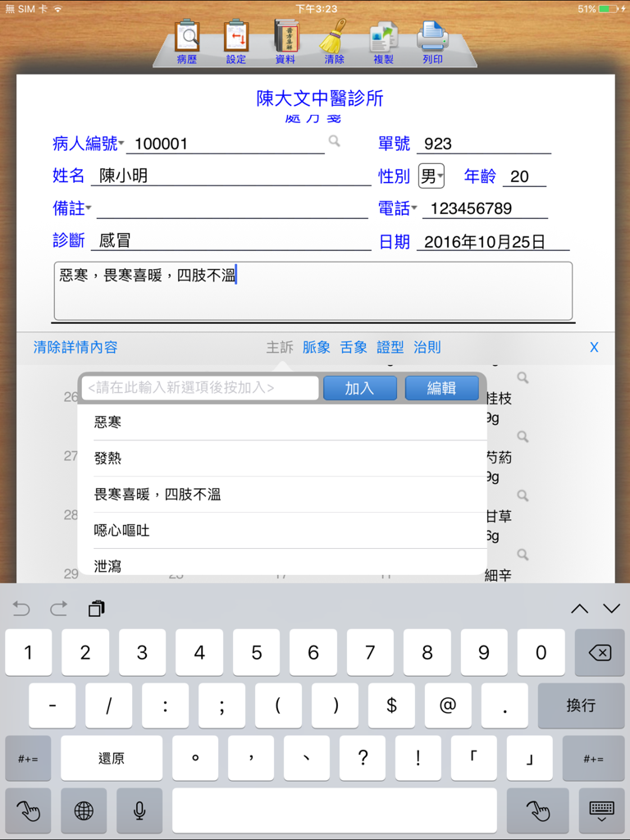Image resolution: width=630 pixels, height=840 pixels.
Task: Click the 複製 copy tool
Action: (384, 41)
